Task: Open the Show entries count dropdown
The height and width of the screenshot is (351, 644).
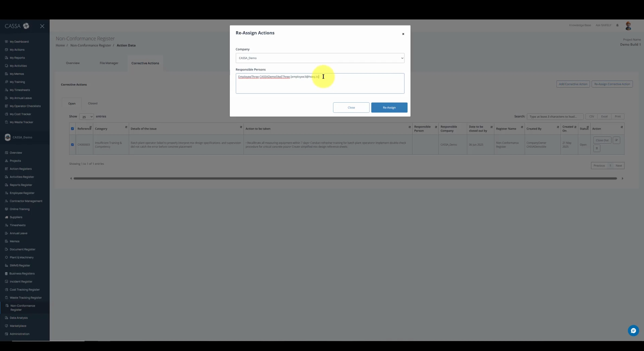Action: (86, 117)
